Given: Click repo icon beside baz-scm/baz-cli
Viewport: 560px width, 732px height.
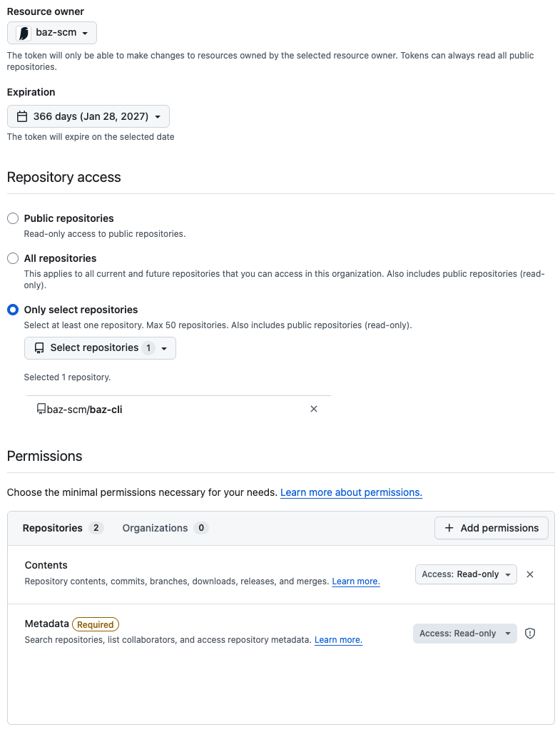Looking at the screenshot, I should coord(41,410).
